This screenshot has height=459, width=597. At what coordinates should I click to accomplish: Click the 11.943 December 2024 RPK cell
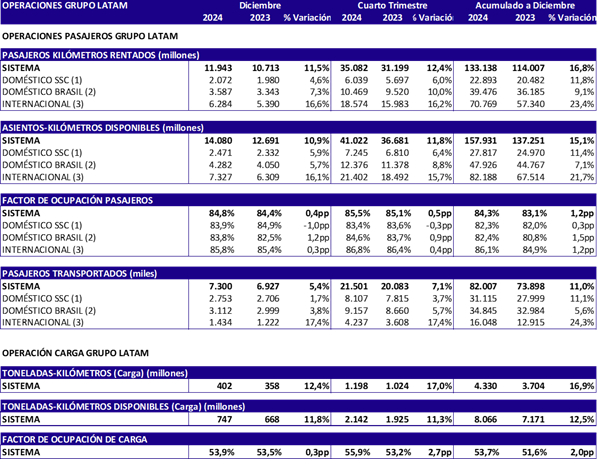(x=218, y=68)
